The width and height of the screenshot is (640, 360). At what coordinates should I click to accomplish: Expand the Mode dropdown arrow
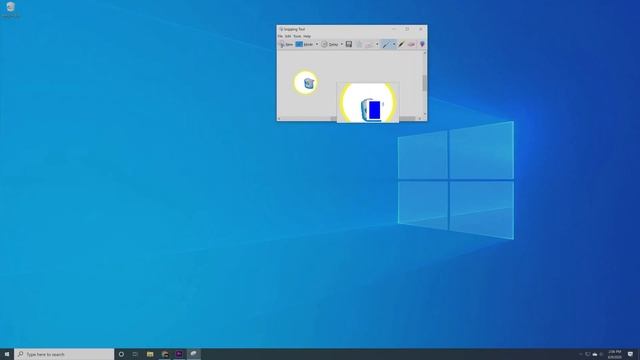click(317, 44)
